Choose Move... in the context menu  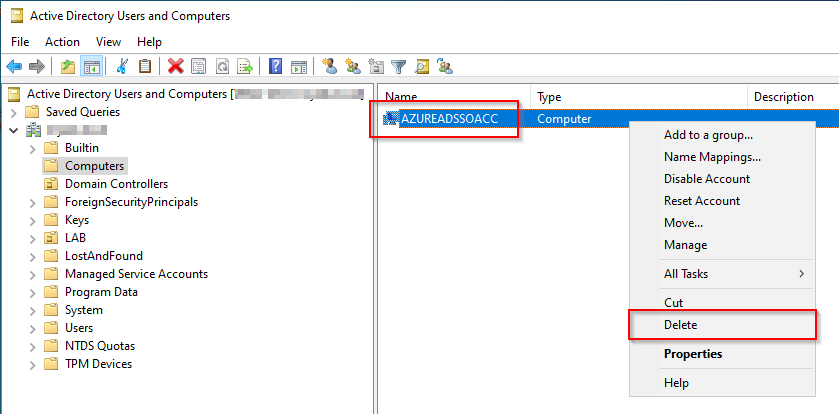722,223
